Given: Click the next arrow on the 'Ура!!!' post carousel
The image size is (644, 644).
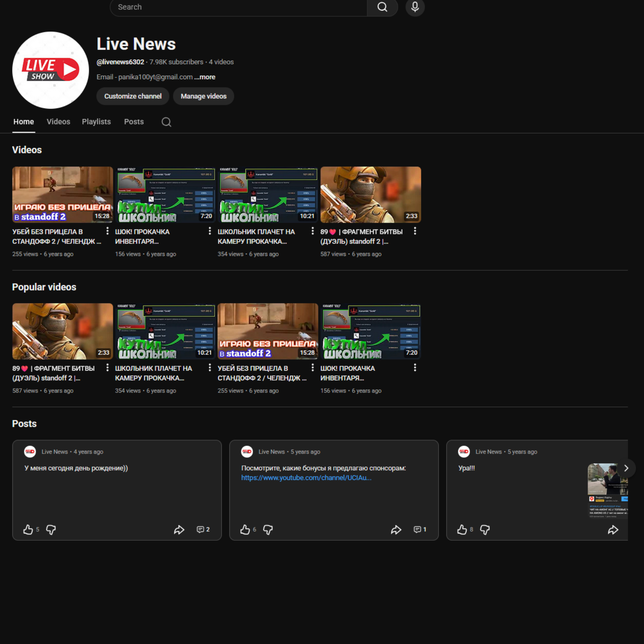Looking at the screenshot, I should point(626,468).
